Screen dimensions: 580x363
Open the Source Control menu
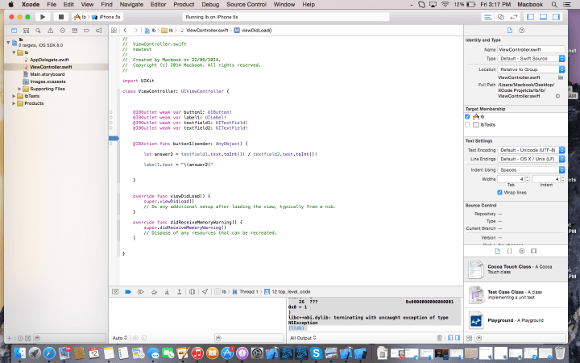coord(246,4)
